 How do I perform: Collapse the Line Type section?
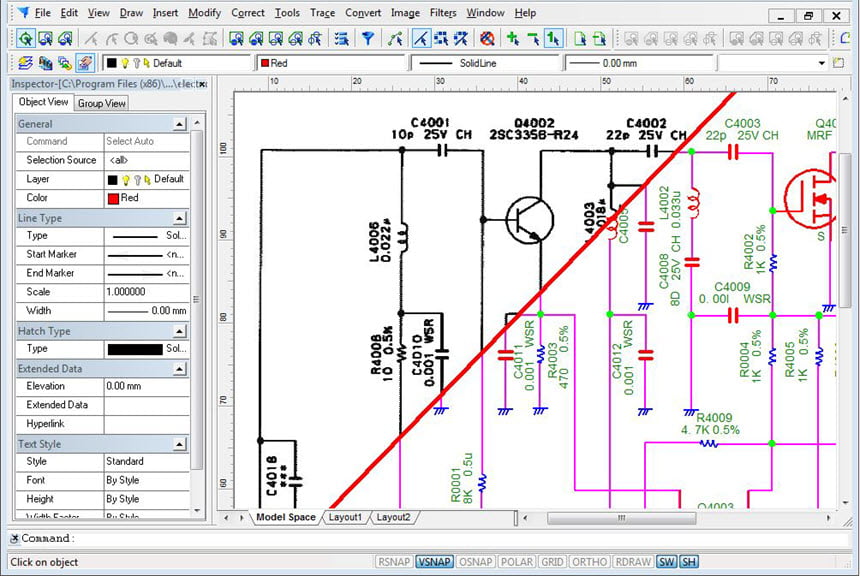coord(179,218)
